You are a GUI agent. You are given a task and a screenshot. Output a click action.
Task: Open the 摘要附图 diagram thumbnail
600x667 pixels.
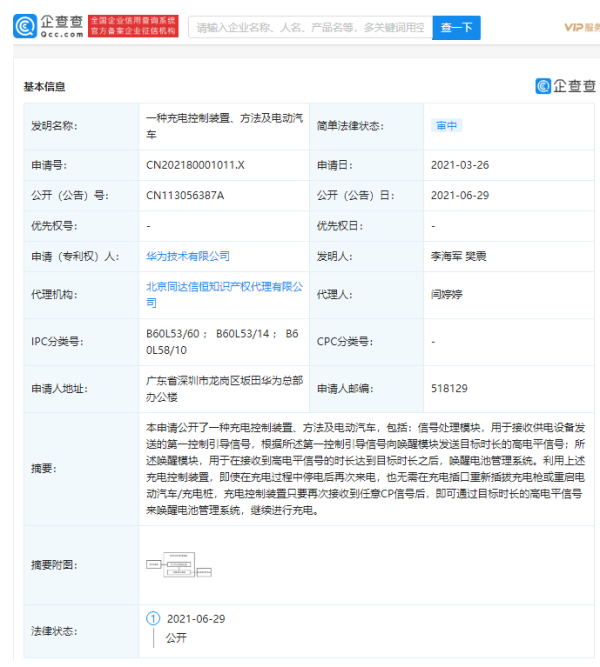click(179, 564)
